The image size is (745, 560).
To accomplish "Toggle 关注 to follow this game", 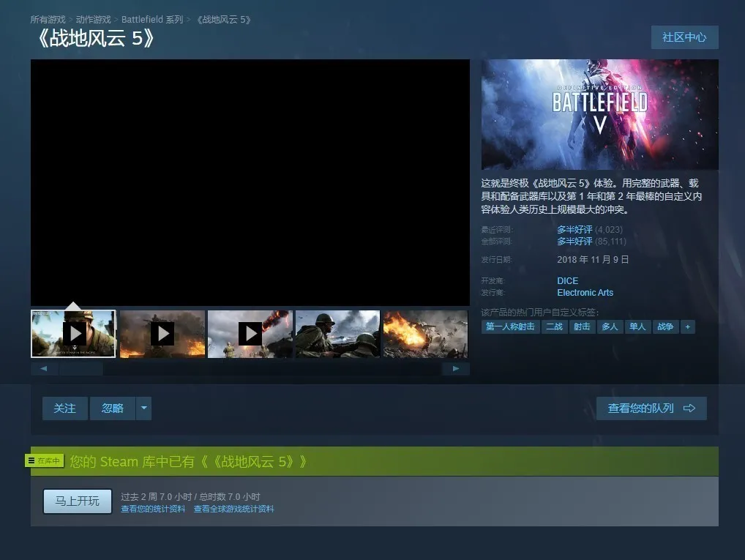I will pyautogui.click(x=64, y=408).
